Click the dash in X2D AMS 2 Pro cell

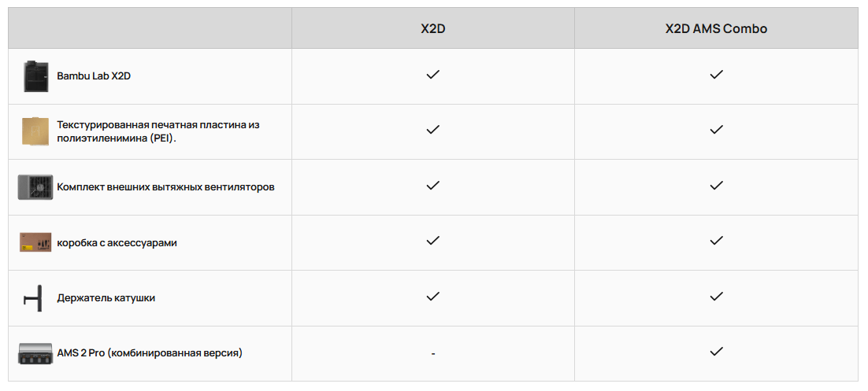point(433,354)
